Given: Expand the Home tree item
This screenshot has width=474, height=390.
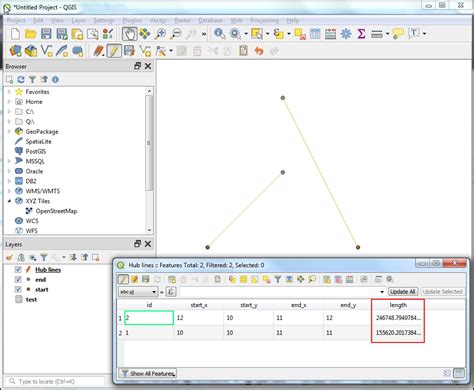Looking at the screenshot, I should [x=9, y=101].
